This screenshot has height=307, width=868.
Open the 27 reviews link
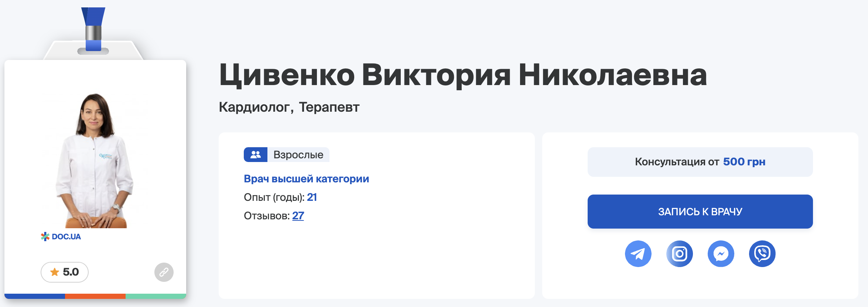(298, 216)
